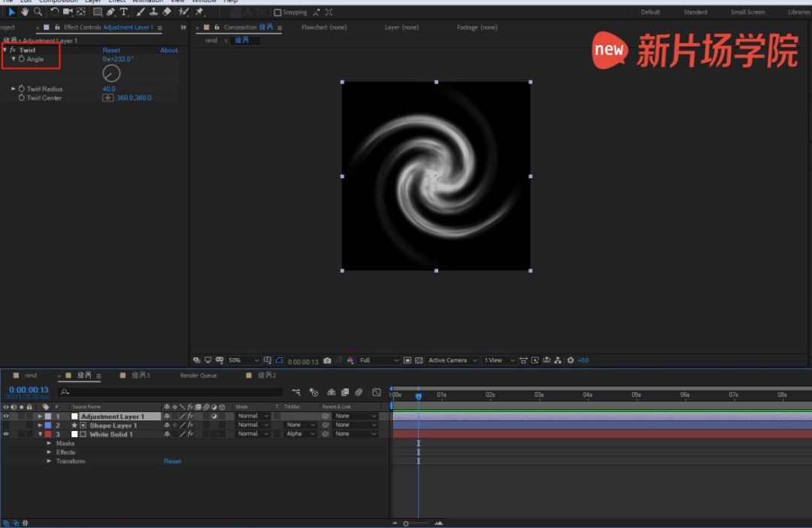Click Reset for the Twirl effect

(111, 50)
